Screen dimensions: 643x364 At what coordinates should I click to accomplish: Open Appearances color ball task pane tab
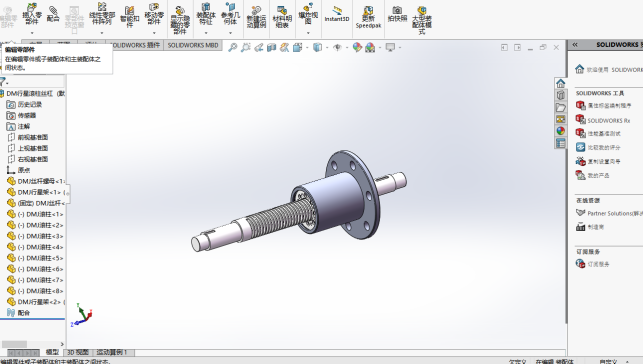point(561,131)
